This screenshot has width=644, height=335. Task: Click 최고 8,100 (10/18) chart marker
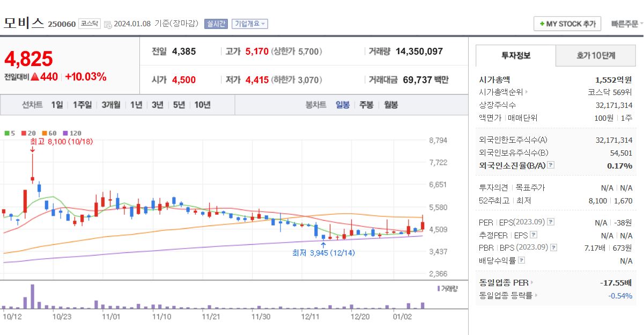click(x=61, y=142)
